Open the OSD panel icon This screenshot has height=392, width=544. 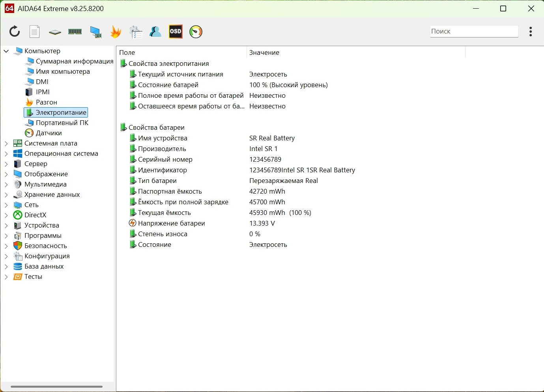[x=176, y=32]
